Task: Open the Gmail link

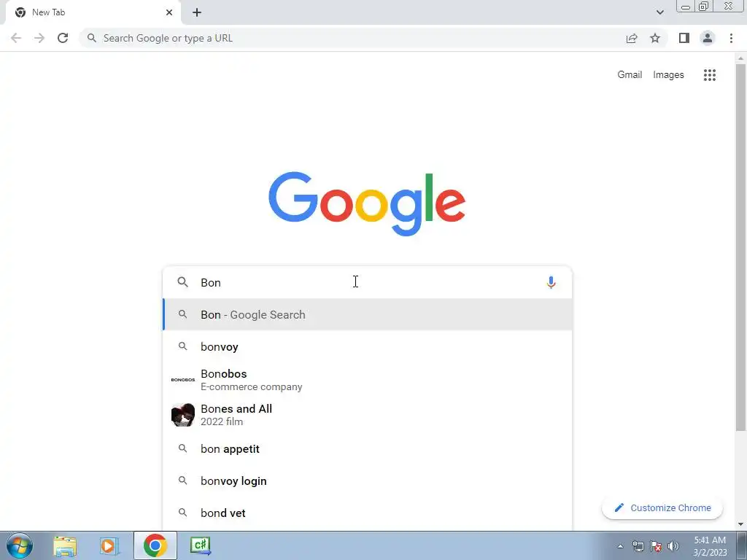Action: click(630, 75)
